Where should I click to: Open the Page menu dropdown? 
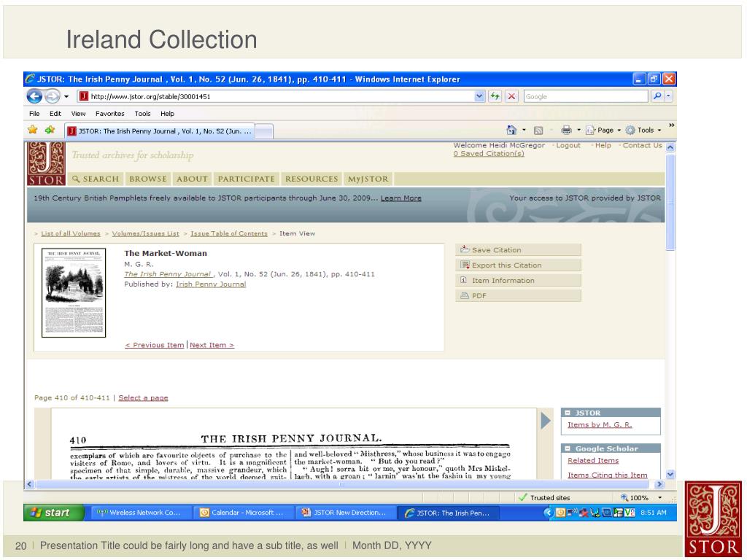click(603, 130)
